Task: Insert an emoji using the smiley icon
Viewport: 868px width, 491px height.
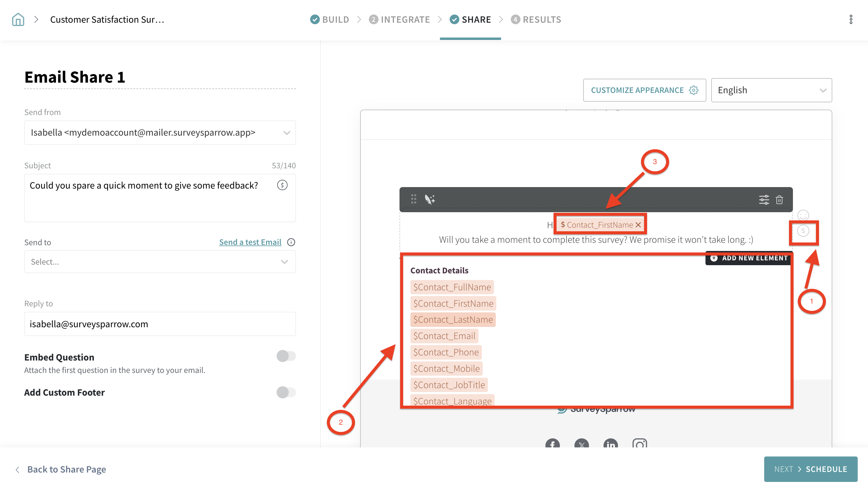Action: [803, 216]
